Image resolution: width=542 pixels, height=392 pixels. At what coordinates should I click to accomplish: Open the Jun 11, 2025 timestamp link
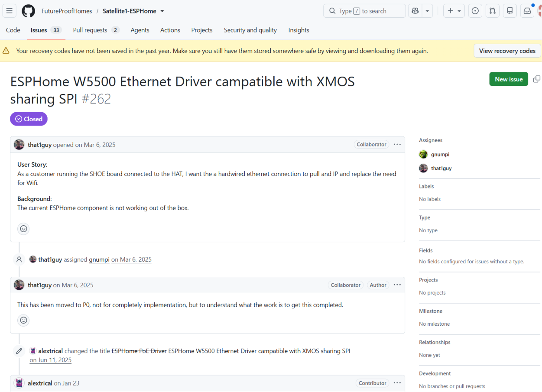[x=50, y=360]
